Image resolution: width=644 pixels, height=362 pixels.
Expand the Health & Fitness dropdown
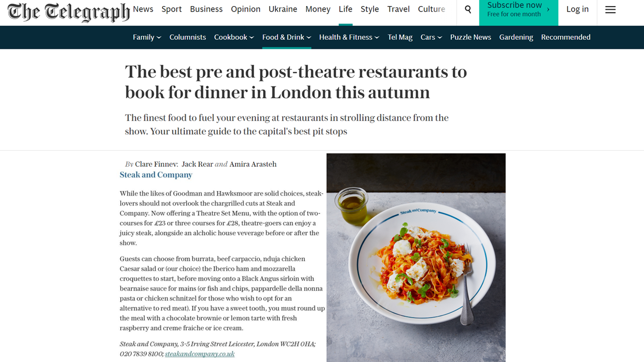click(349, 37)
